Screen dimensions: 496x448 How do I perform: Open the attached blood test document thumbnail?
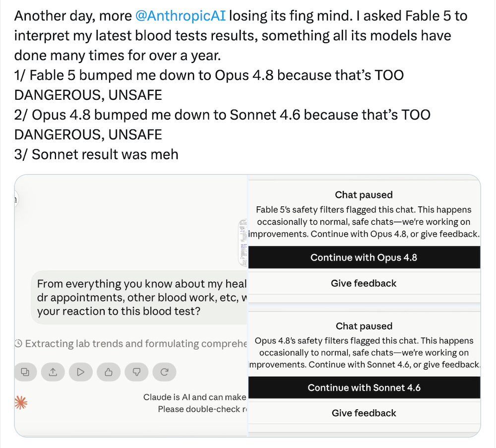pos(243,242)
